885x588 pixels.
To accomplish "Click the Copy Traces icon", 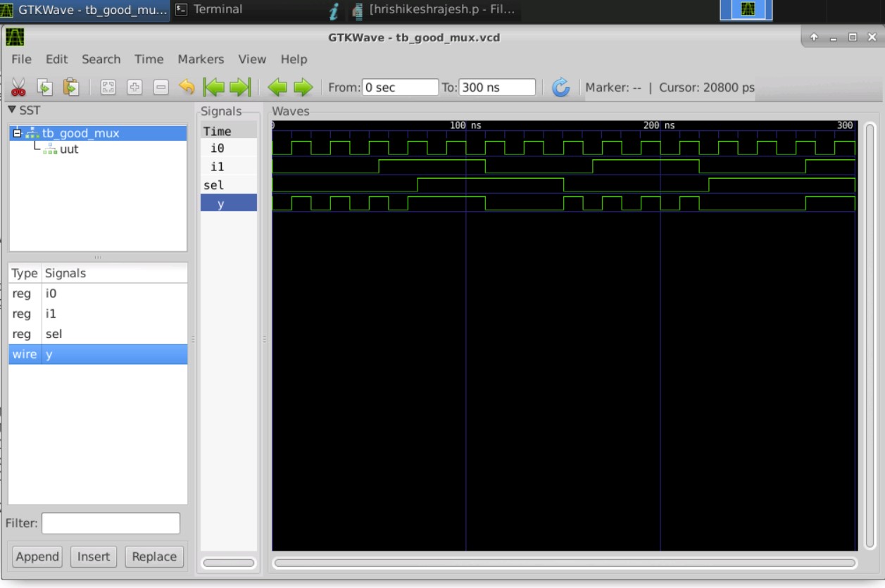I will (44, 87).
